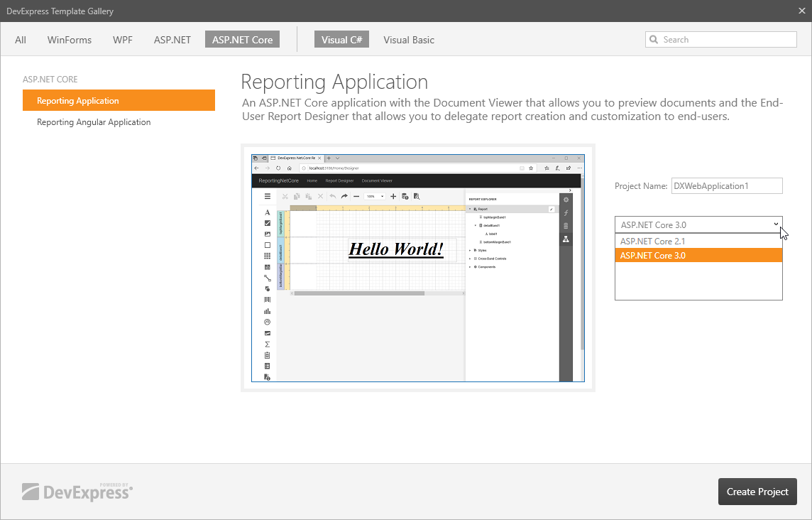Click the DevExpress logo in the footer

point(77,492)
